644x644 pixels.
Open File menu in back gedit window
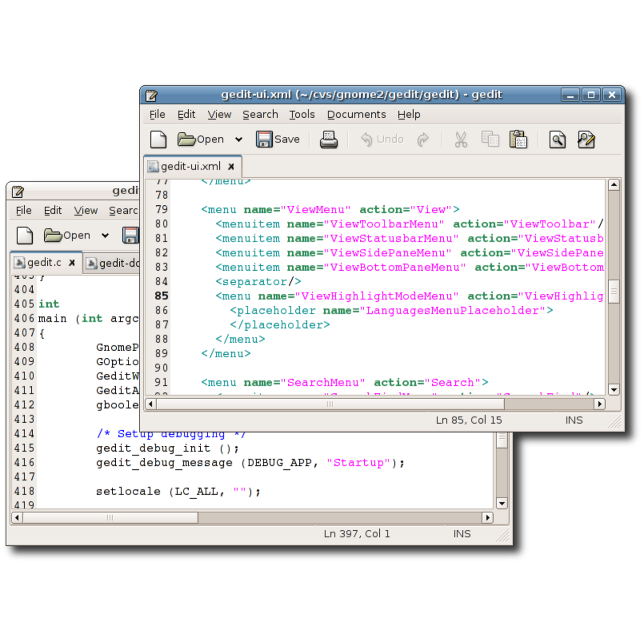pyautogui.click(x=24, y=211)
